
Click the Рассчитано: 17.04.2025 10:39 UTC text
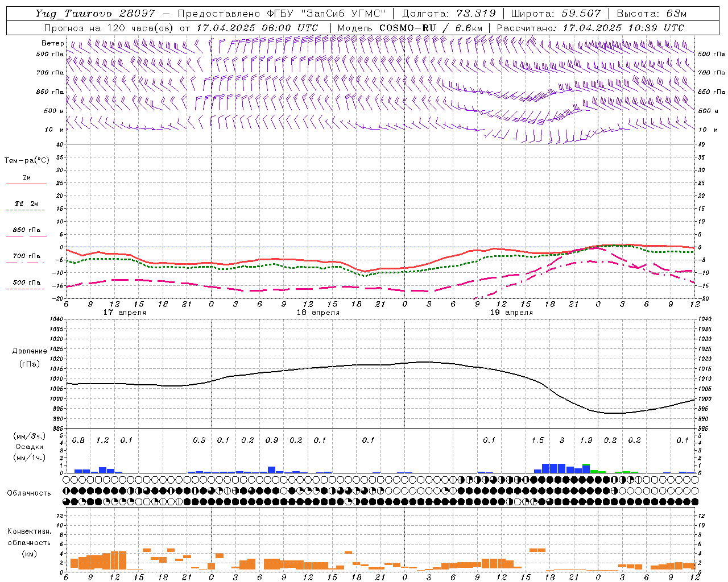pyautogui.click(x=590, y=28)
